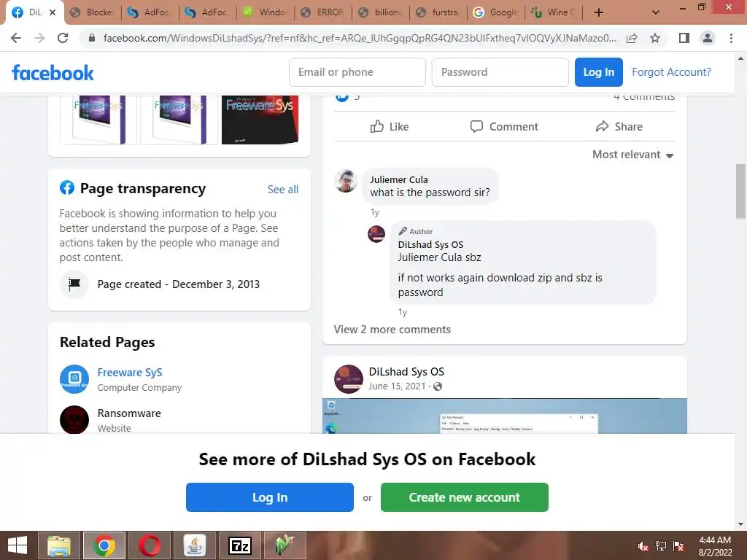Open the first Freeware Sys photo thumbnail

click(98, 120)
